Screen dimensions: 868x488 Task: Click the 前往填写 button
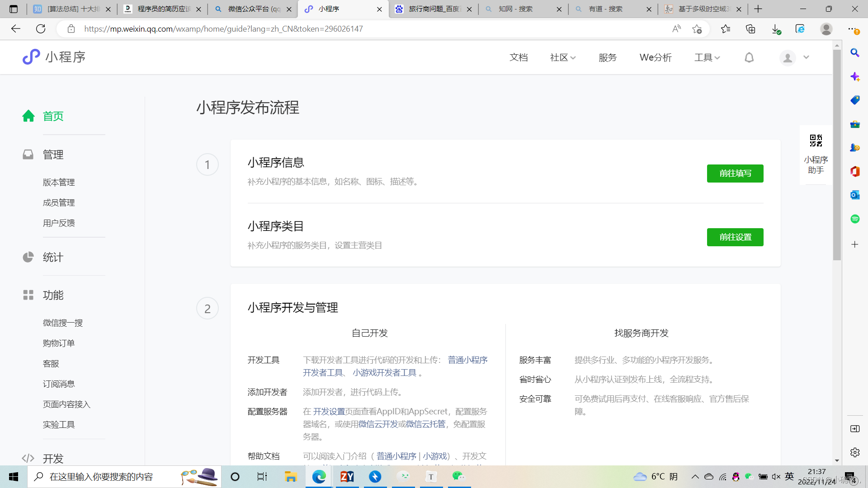click(735, 174)
